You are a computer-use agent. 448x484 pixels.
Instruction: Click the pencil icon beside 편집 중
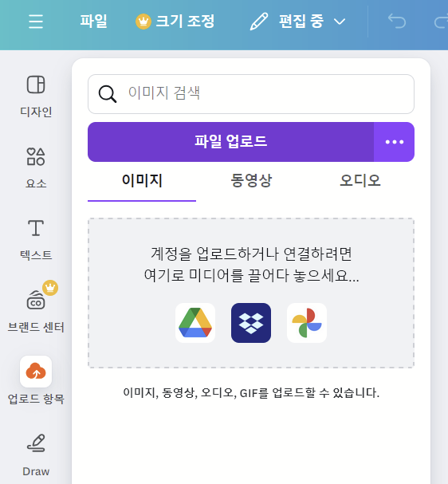tap(259, 22)
